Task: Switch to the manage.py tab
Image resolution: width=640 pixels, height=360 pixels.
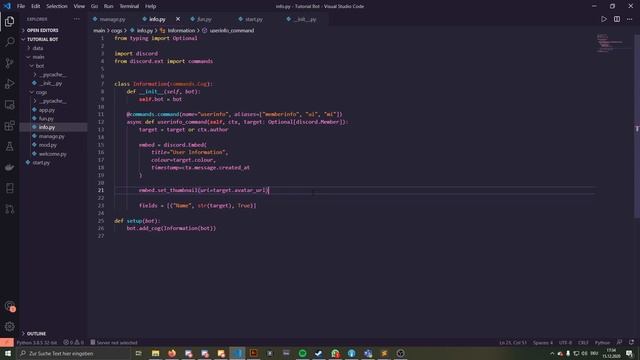Action: pos(113,19)
